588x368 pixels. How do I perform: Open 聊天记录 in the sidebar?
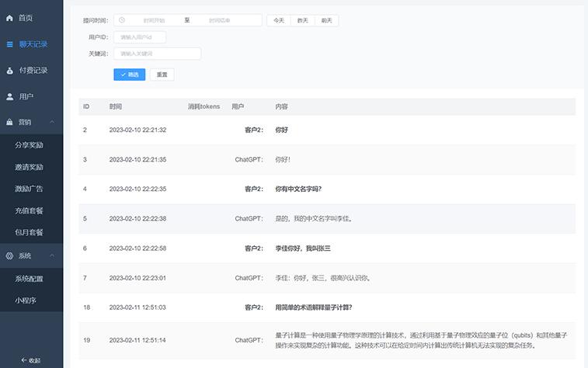[x=33, y=44]
